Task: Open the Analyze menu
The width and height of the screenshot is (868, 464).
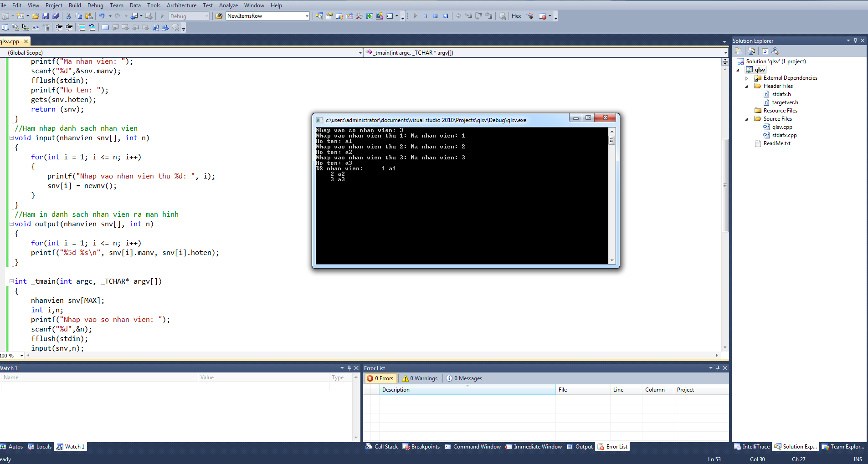Action: click(x=228, y=5)
